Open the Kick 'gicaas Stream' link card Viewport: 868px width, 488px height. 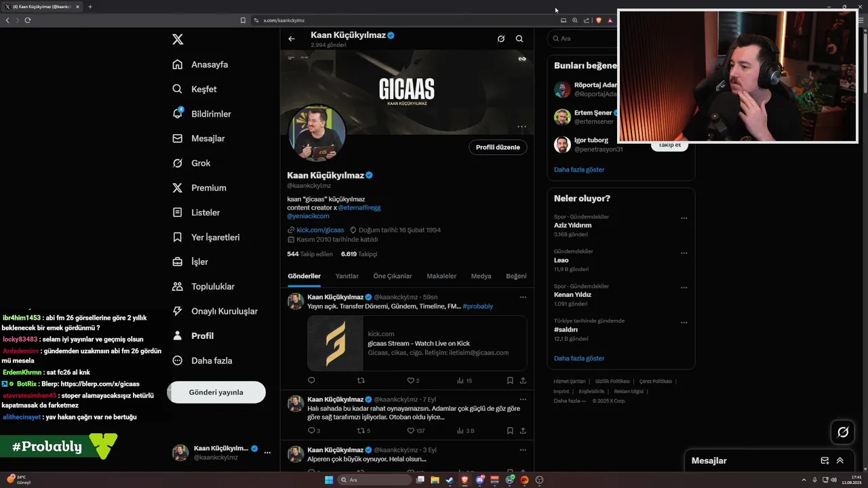point(417,343)
